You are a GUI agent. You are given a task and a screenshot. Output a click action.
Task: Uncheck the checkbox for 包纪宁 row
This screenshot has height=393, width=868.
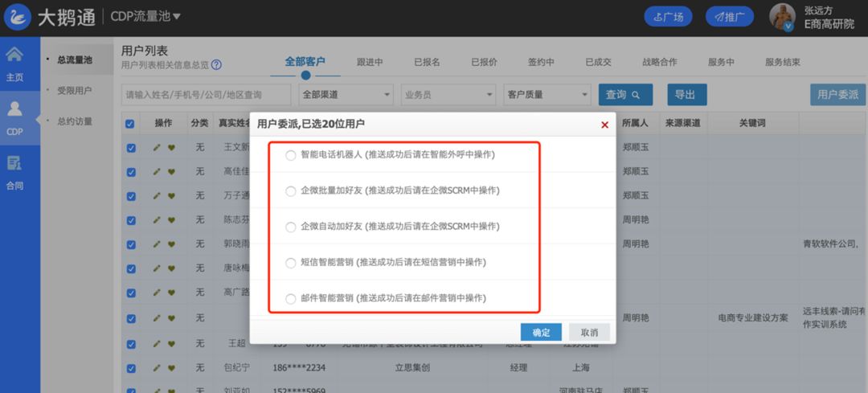[131, 368]
